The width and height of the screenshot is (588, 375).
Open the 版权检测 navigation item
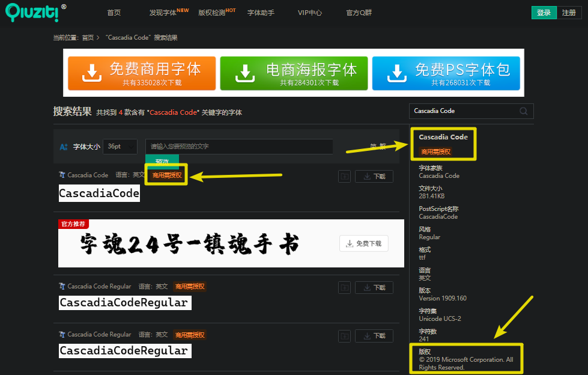pyautogui.click(x=212, y=12)
